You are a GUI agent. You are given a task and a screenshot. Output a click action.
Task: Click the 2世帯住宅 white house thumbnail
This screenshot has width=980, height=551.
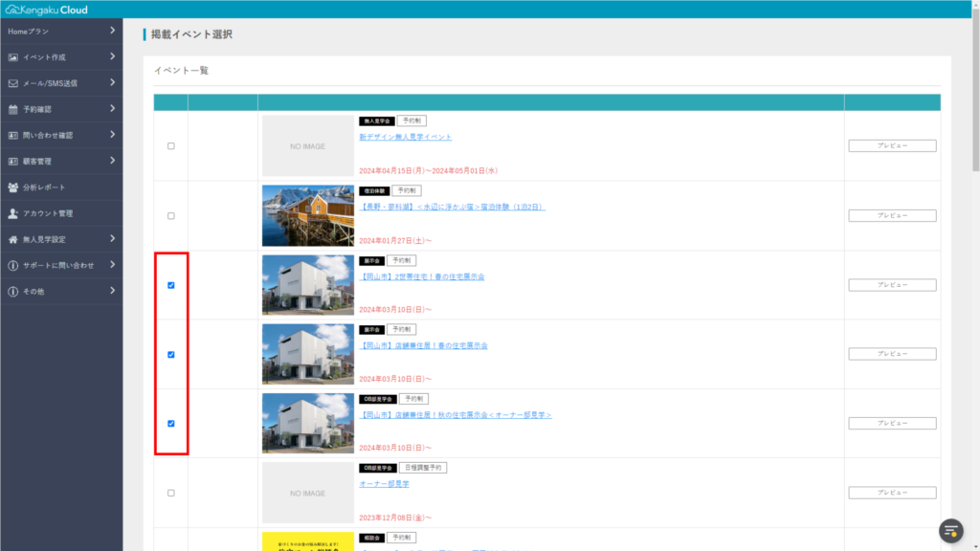click(x=307, y=285)
